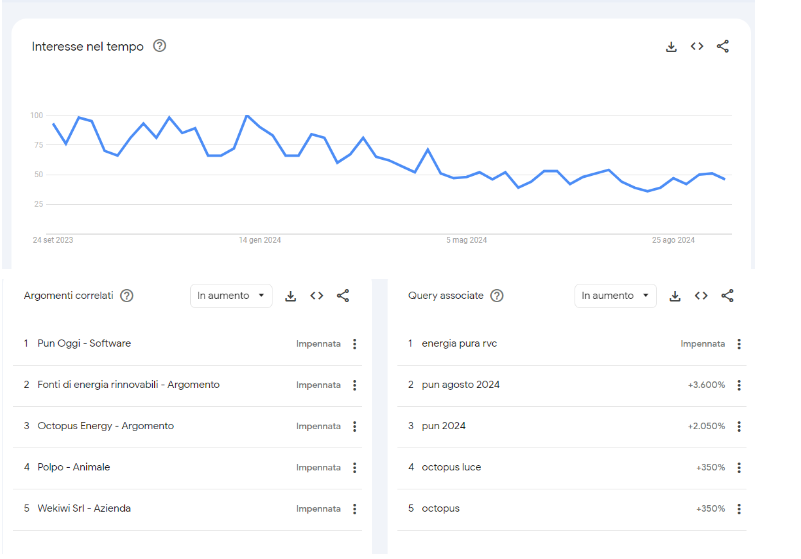Expand In aumento dropdown for Argomenti correlati

(231, 296)
